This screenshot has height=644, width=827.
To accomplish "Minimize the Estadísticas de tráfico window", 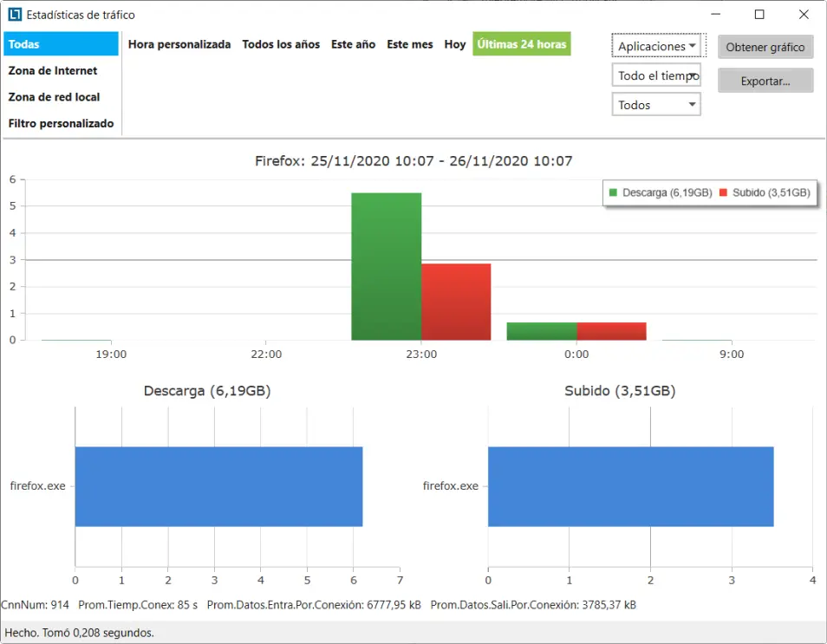I will click(x=716, y=14).
